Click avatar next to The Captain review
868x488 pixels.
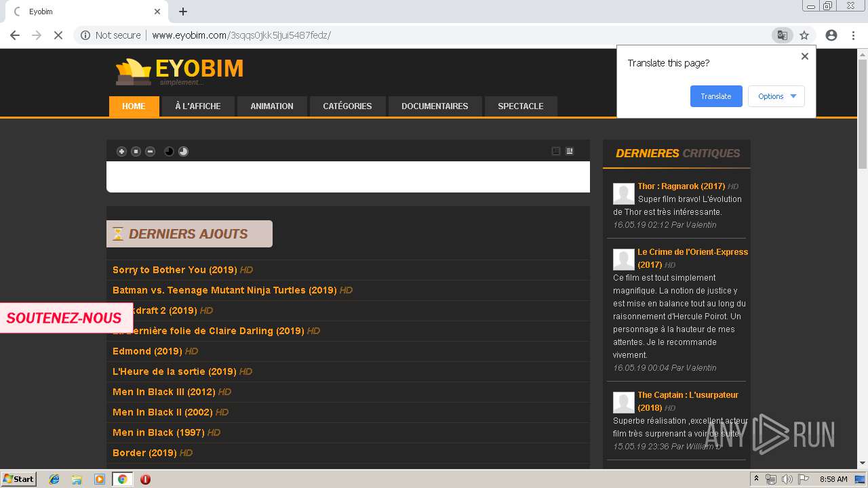[x=624, y=403]
